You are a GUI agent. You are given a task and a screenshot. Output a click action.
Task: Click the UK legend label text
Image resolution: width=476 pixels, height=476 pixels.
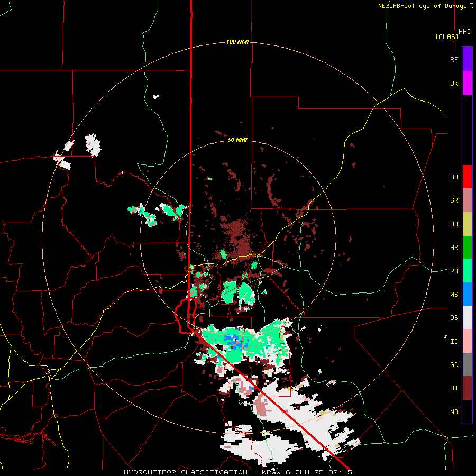[x=454, y=83]
